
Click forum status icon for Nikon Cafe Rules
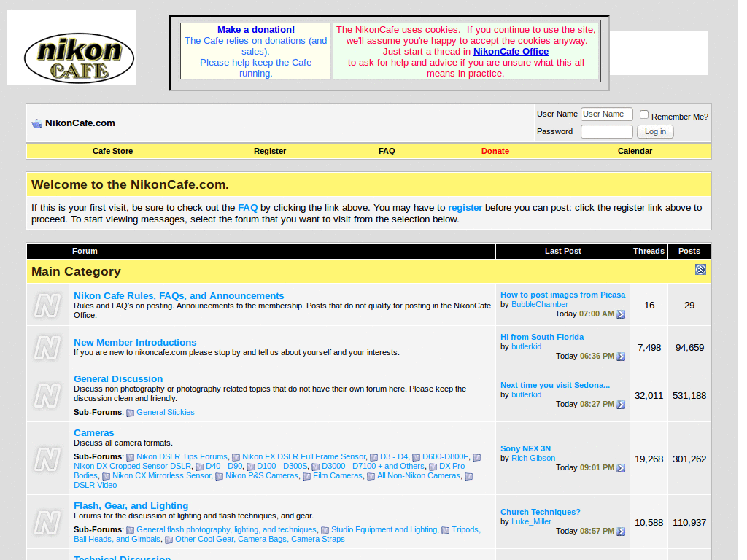click(x=47, y=306)
